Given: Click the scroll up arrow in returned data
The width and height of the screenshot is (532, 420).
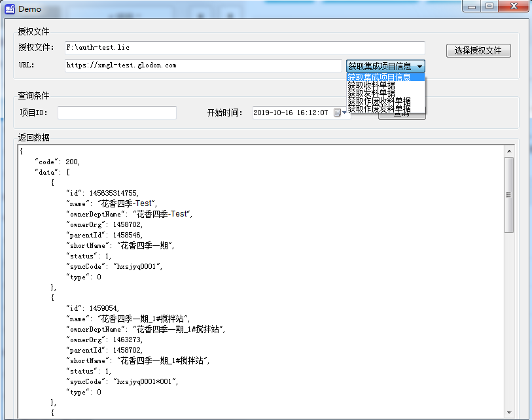Looking at the screenshot, I should click(508, 151).
